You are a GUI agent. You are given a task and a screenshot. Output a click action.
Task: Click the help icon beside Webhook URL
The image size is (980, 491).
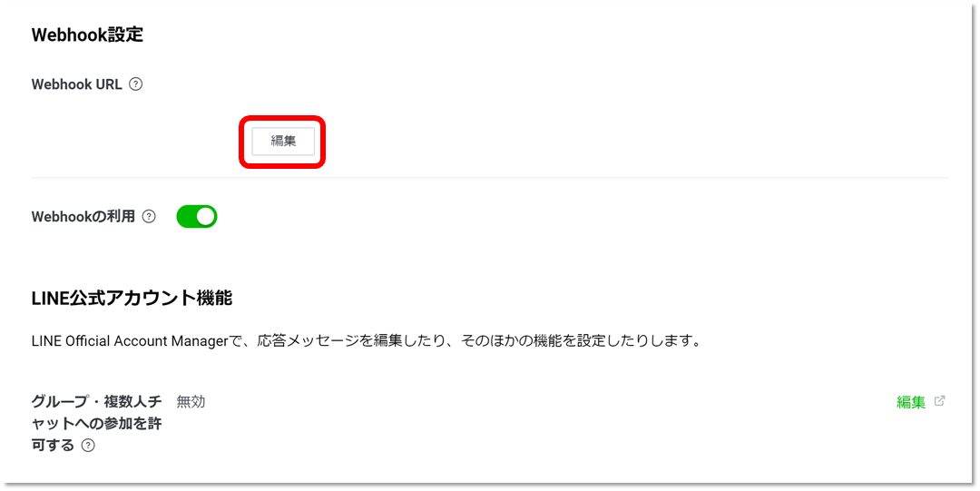[x=135, y=83]
